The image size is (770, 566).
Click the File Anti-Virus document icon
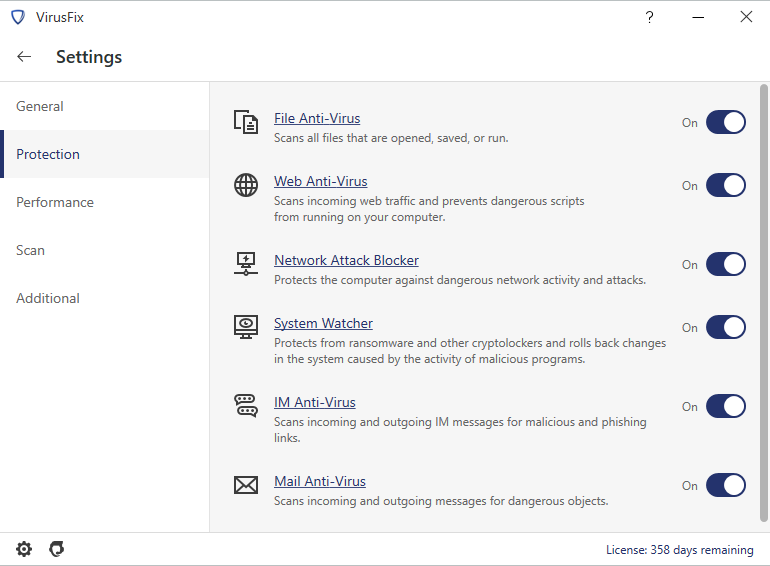pyautogui.click(x=246, y=122)
